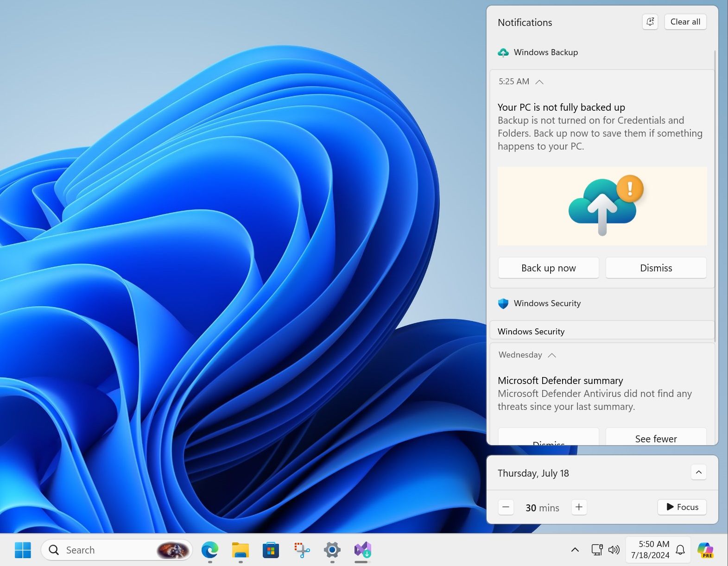This screenshot has width=728, height=566.
Task: Launch Microsoft Store from taskbar
Action: coord(271,550)
